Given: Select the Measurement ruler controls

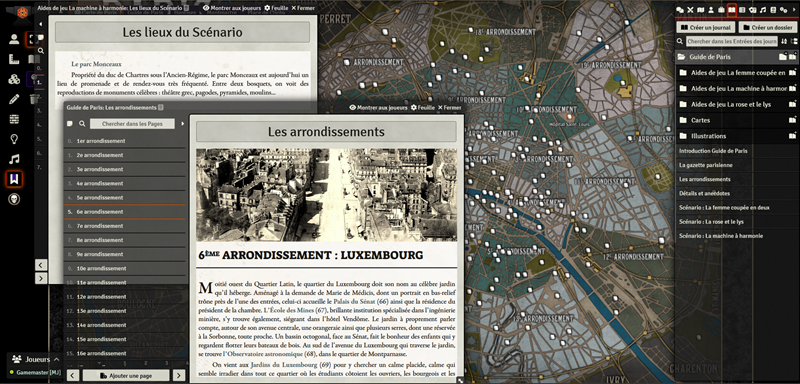Looking at the screenshot, I should click(14, 59).
